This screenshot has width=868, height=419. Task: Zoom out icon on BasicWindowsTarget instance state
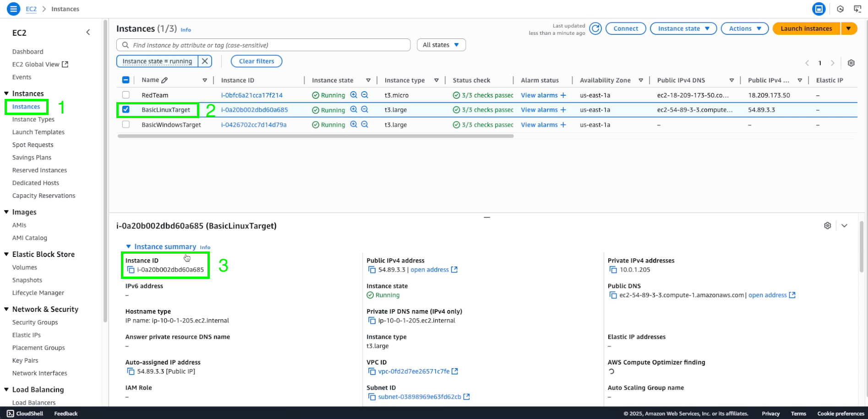tap(365, 124)
